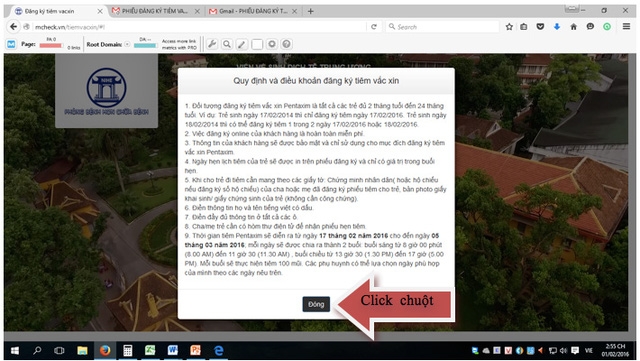Open PowerPoint from the taskbar

pos(196,350)
